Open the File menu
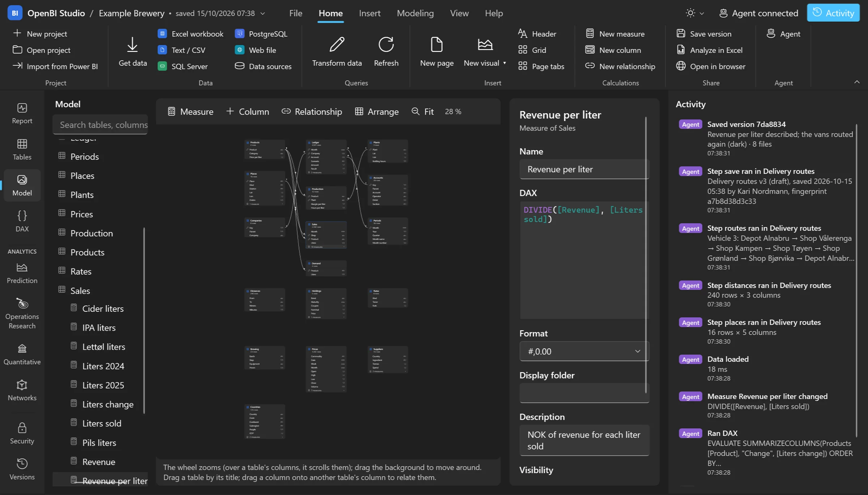 [x=295, y=13]
